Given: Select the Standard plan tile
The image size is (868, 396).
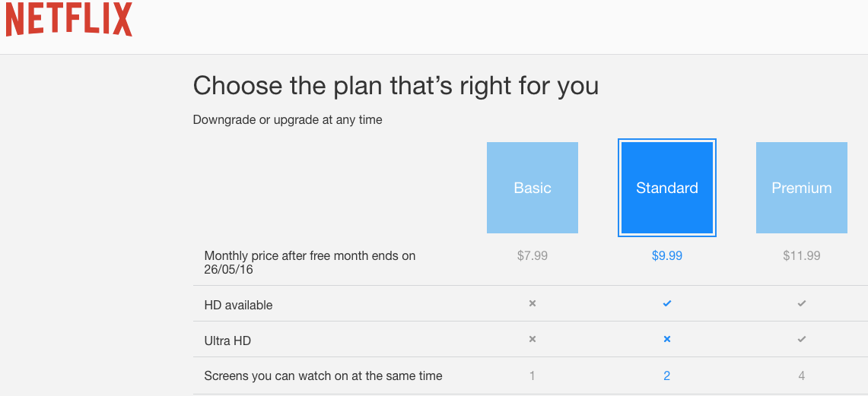Looking at the screenshot, I should pos(667,188).
